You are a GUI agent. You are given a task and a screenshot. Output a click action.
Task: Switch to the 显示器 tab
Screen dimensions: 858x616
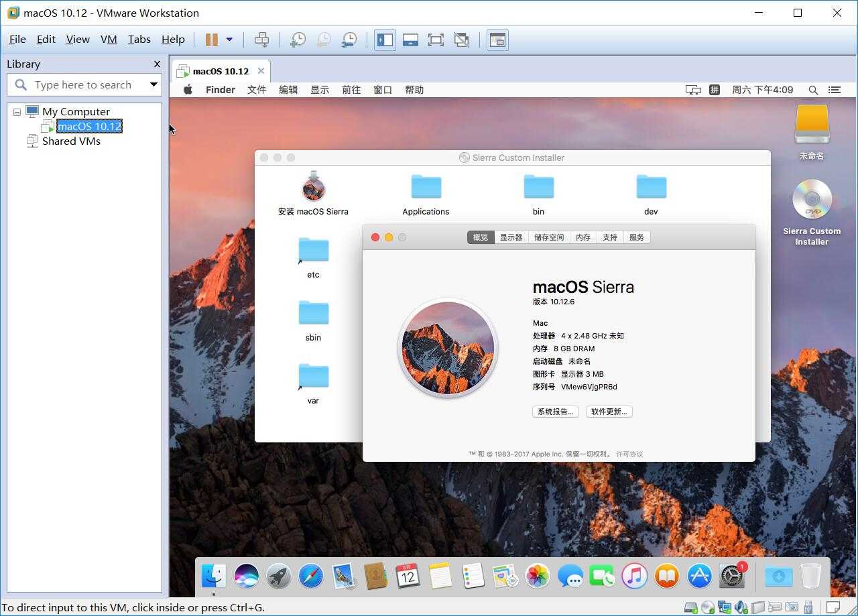(x=511, y=237)
